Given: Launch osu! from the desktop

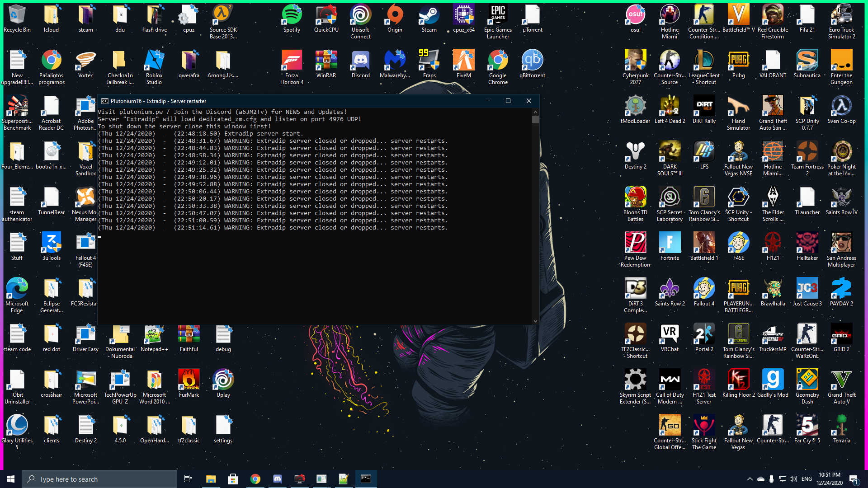Looking at the screenshot, I should pyautogui.click(x=635, y=19).
